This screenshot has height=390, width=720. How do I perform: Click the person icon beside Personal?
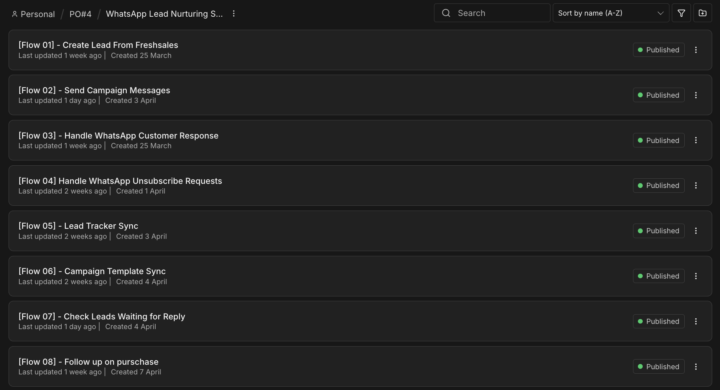(14, 14)
